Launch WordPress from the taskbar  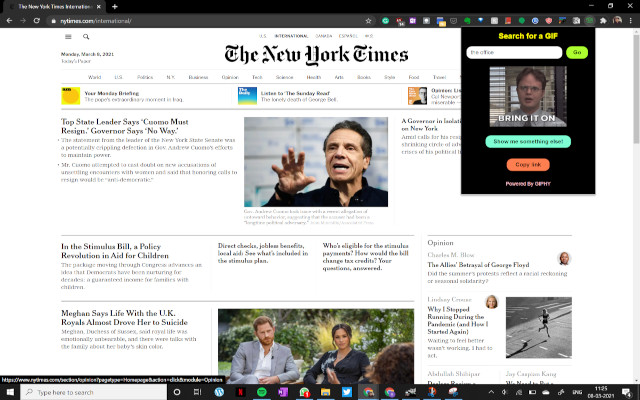tap(219, 392)
